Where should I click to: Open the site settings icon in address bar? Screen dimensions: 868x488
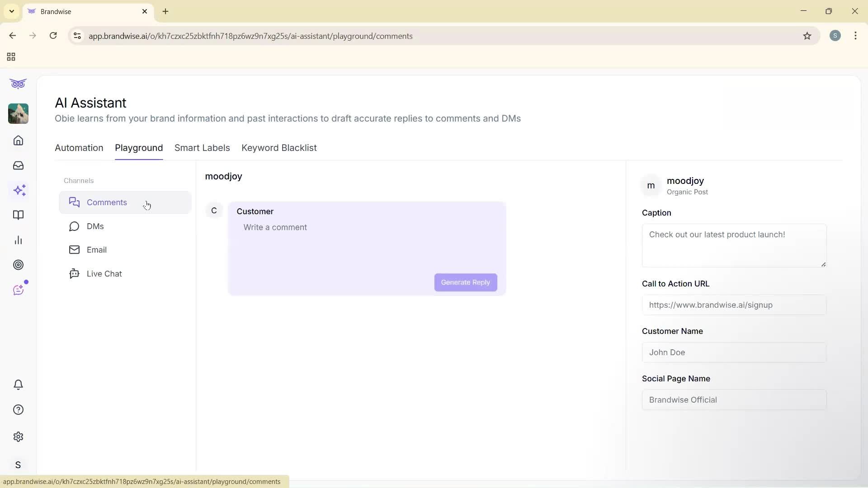tap(77, 36)
